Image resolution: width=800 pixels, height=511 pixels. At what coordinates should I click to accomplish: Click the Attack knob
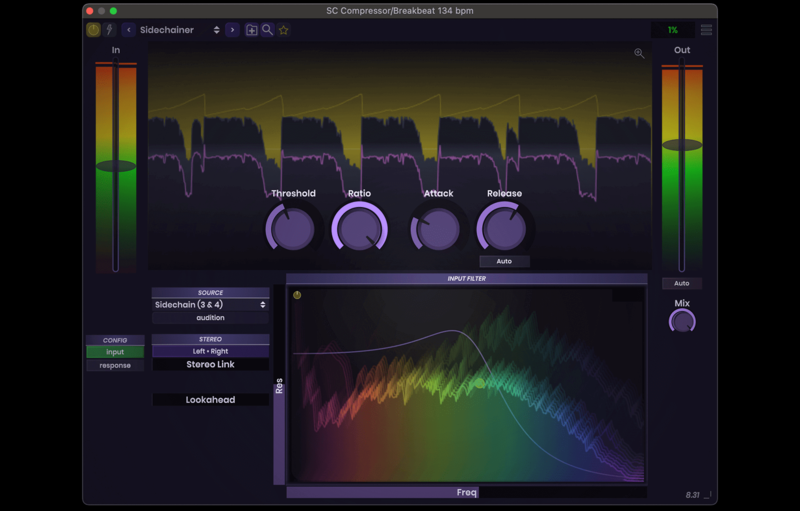pos(438,228)
